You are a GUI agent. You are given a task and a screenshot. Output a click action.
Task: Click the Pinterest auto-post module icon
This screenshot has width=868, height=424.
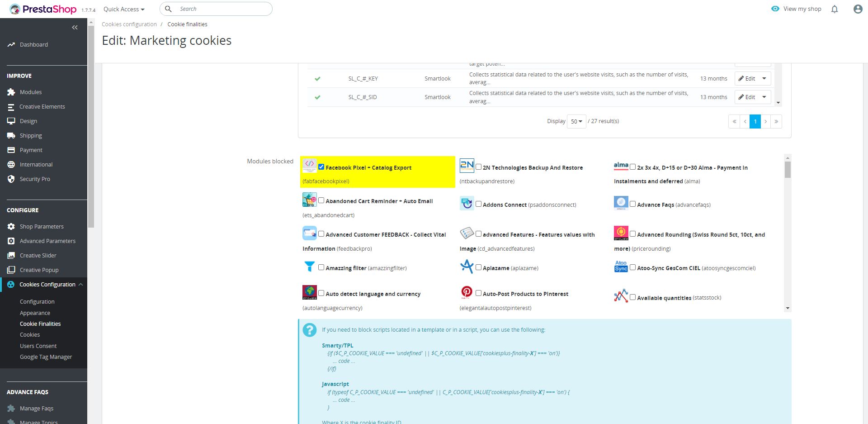click(x=467, y=292)
